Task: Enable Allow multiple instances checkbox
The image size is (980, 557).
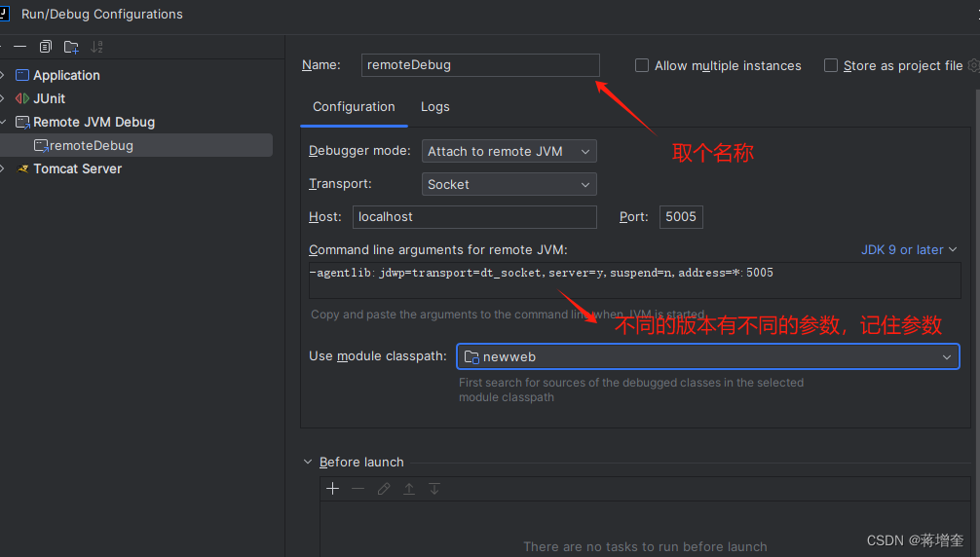Action: click(642, 65)
